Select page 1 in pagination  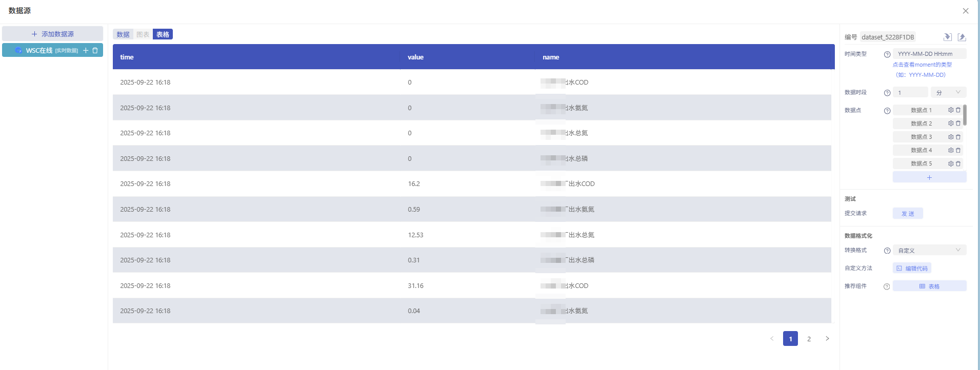tap(790, 339)
